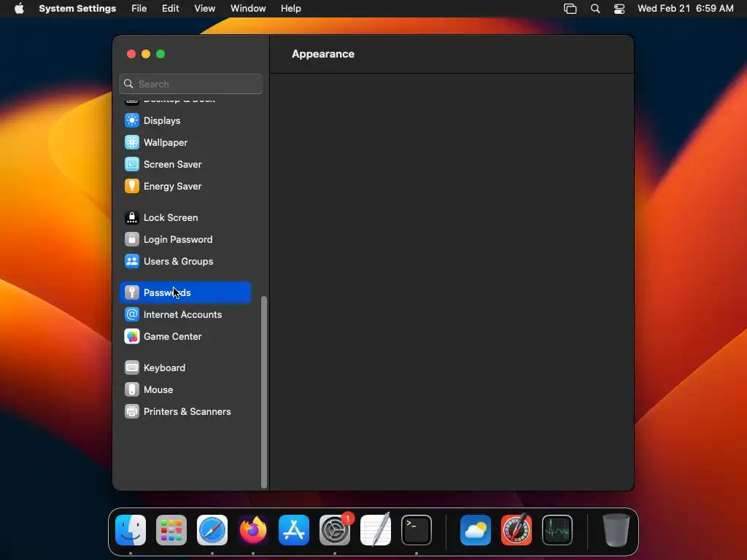The width and height of the screenshot is (747, 560).
Task: Open the View menu
Action: point(204,9)
